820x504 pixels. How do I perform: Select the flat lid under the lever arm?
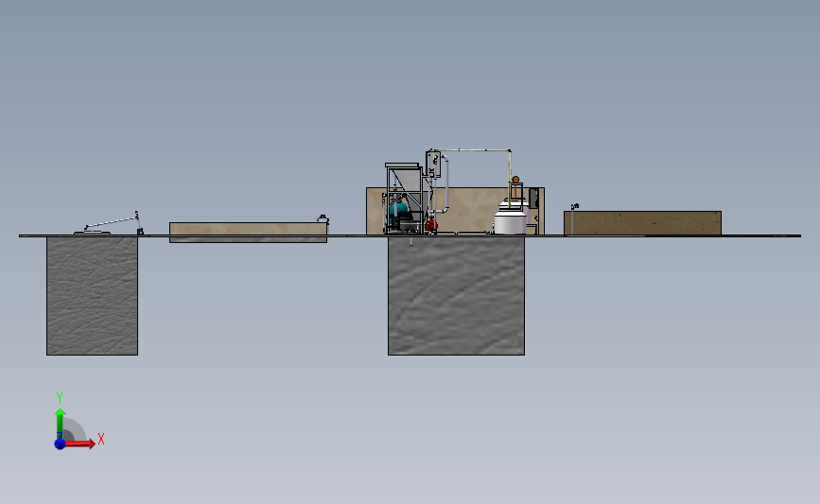[x=92, y=233]
